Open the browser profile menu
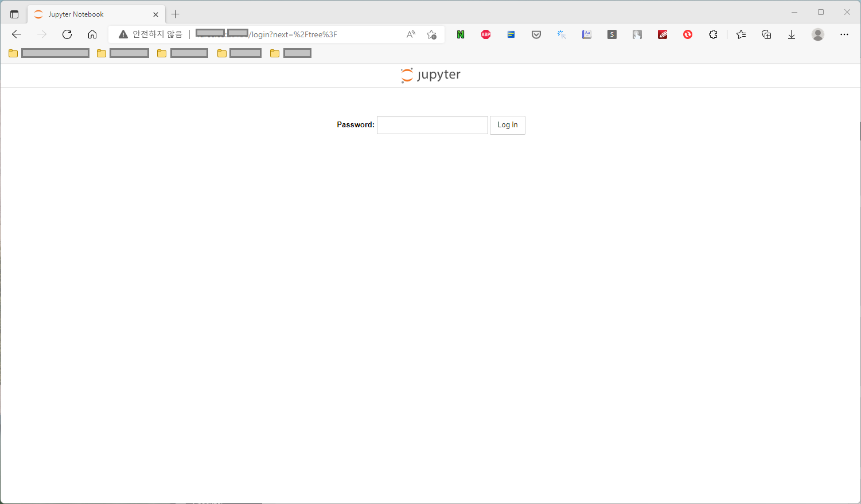 [818, 34]
